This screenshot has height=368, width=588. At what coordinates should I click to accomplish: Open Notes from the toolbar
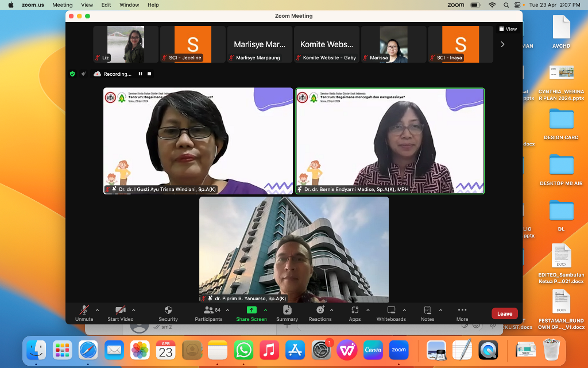[427, 313]
